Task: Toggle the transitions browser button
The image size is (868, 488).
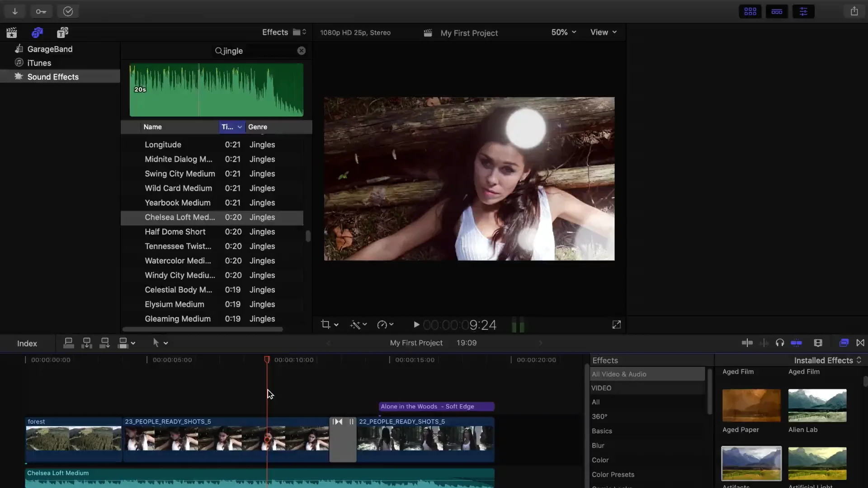Action: tap(860, 343)
